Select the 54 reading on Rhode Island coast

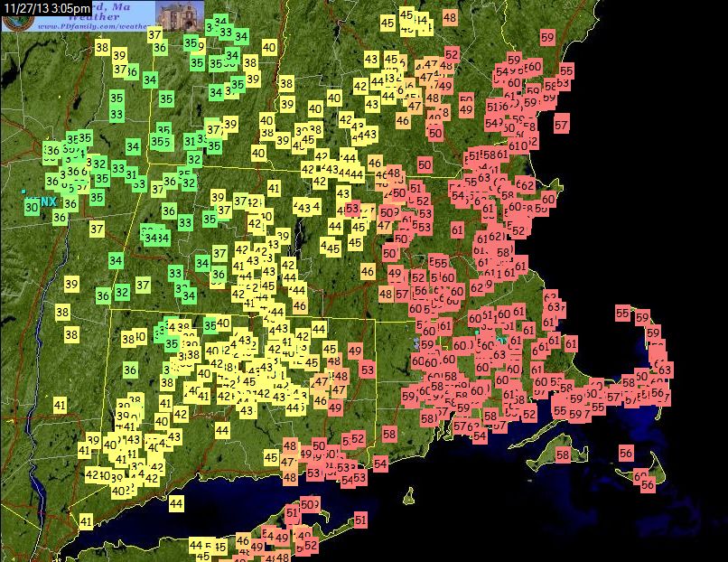tap(379, 464)
